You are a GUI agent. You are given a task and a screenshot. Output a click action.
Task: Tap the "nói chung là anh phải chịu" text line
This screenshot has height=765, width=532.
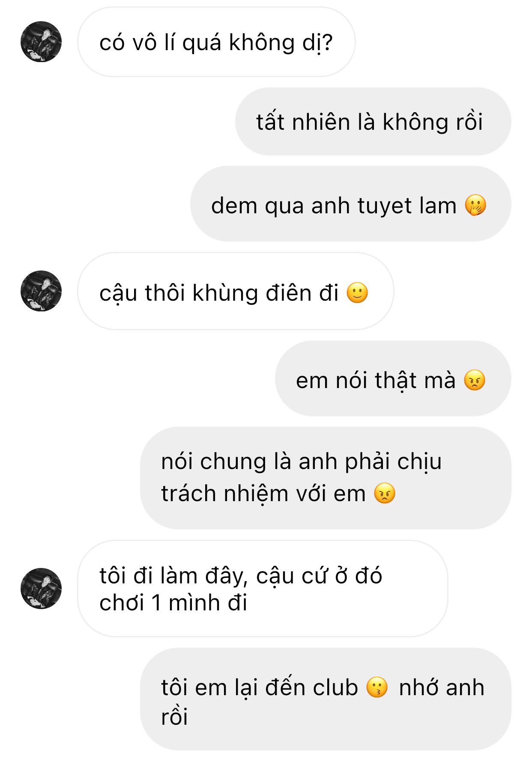(x=301, y=462)
